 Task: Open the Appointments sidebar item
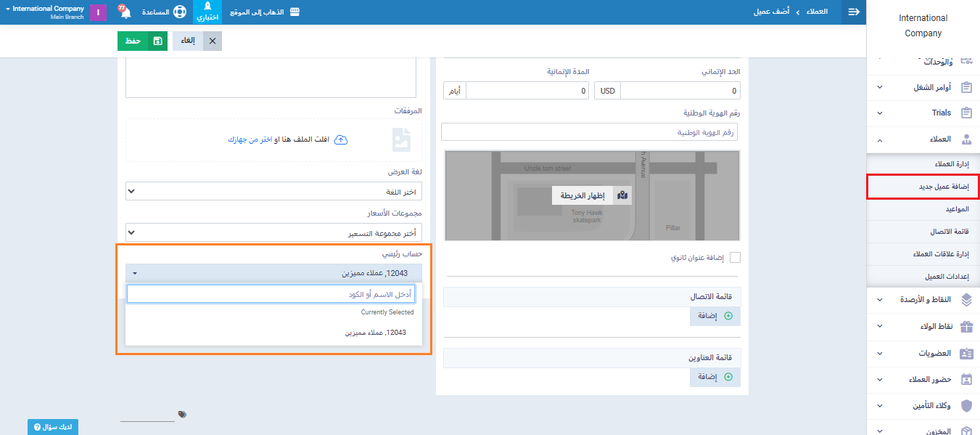tap(955, 209)
